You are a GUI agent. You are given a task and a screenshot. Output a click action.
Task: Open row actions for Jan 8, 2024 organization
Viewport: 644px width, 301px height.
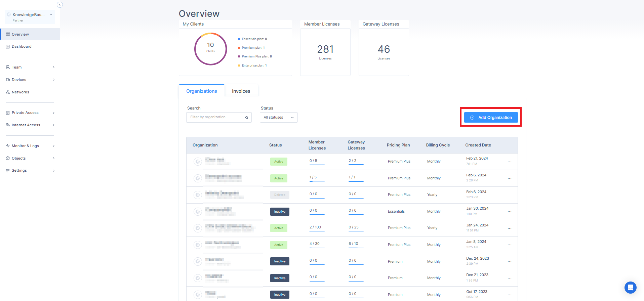(x=510, y=245)
